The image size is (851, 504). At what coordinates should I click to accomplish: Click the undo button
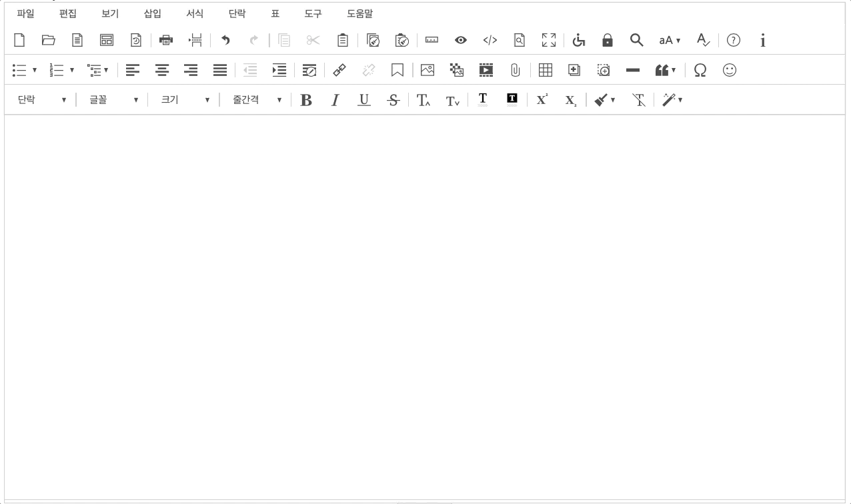225,41
